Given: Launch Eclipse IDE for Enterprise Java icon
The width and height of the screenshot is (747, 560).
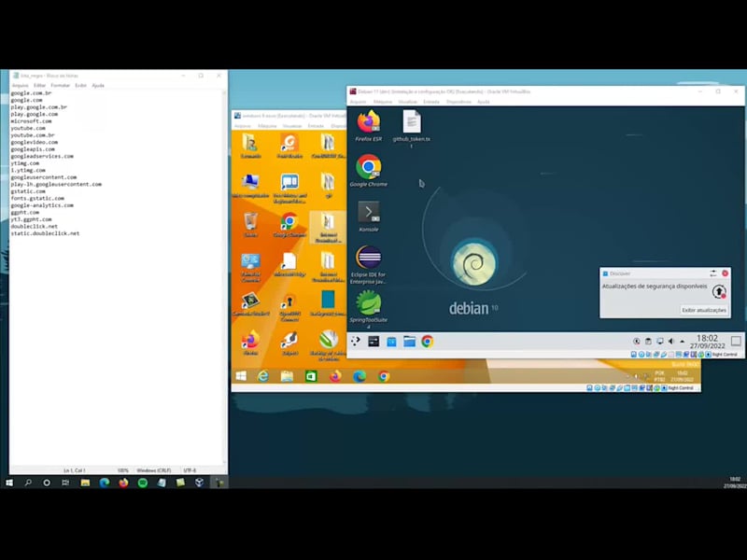Looking at the screenshot, I should pos(368,265).
